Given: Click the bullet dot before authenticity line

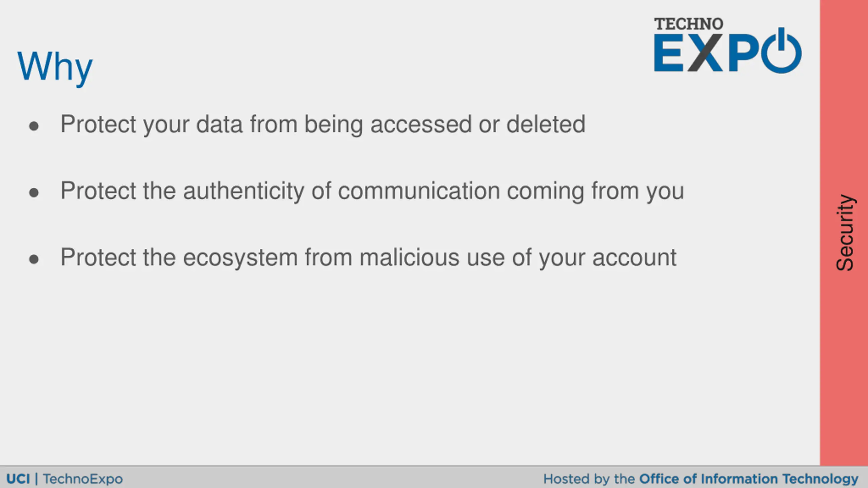Looking at the screenshot, I should (34, 193).
